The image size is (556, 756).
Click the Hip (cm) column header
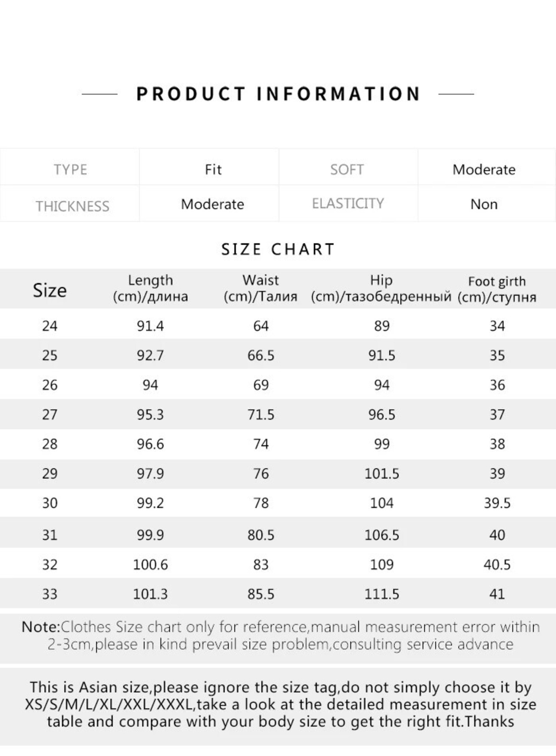click(381, 288)
